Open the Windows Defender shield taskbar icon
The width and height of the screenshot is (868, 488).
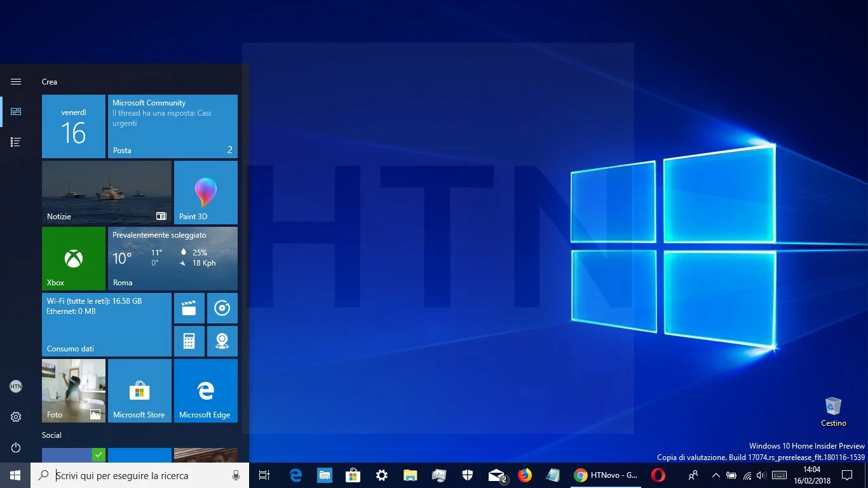(x=468, y=475)
